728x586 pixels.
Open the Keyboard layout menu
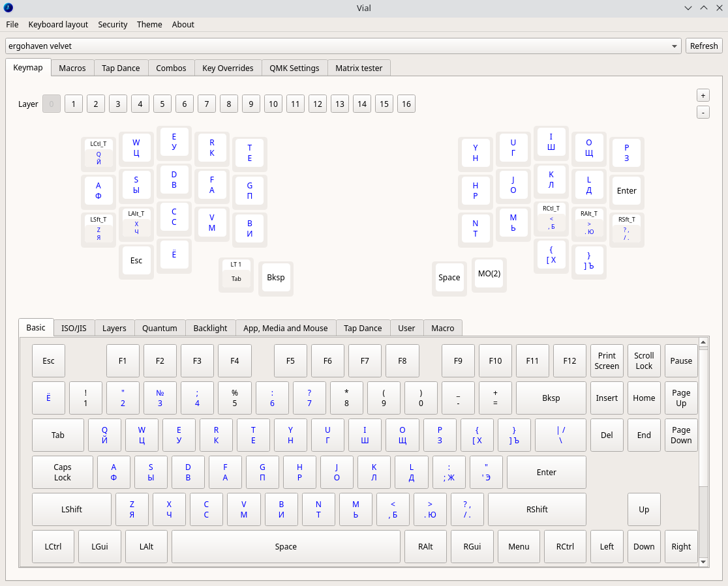pyautogui.click(x=58, y=24)
